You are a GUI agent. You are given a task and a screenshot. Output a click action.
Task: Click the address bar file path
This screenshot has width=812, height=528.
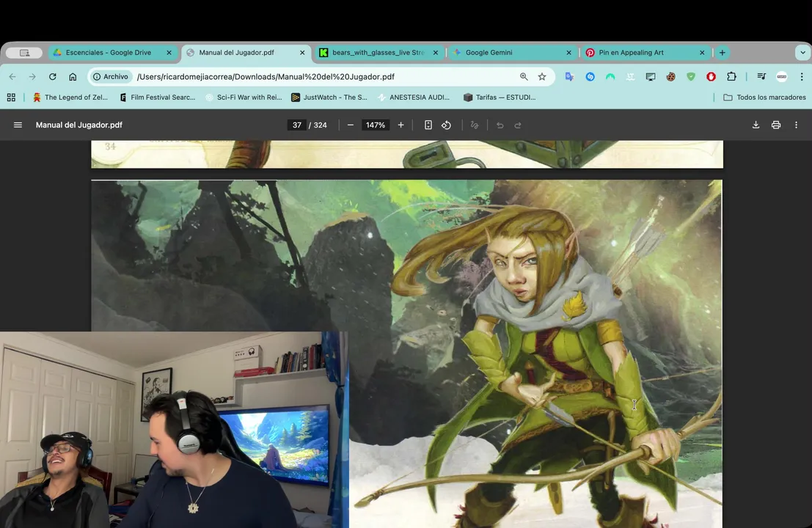(266, 76)
